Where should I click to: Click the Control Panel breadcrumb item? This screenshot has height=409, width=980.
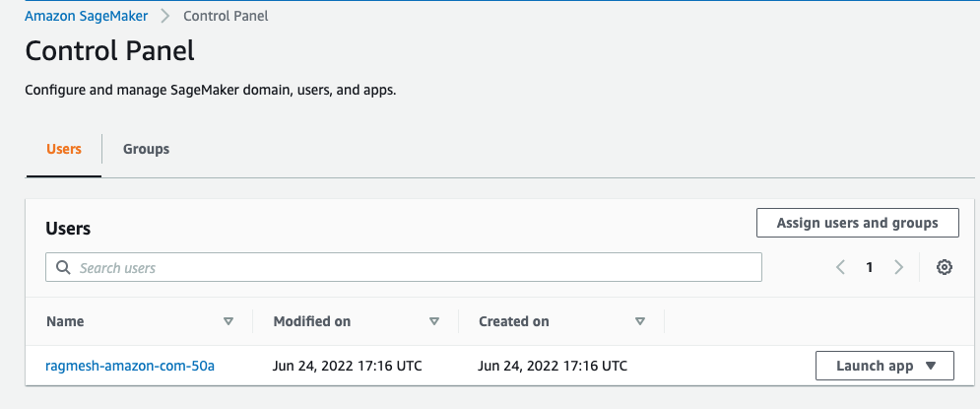pyautogui.click(x=226, y=16)
